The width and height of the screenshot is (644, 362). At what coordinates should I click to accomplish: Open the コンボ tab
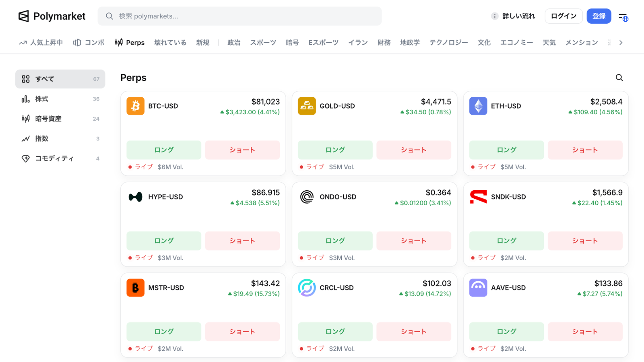tap(89, 43)
